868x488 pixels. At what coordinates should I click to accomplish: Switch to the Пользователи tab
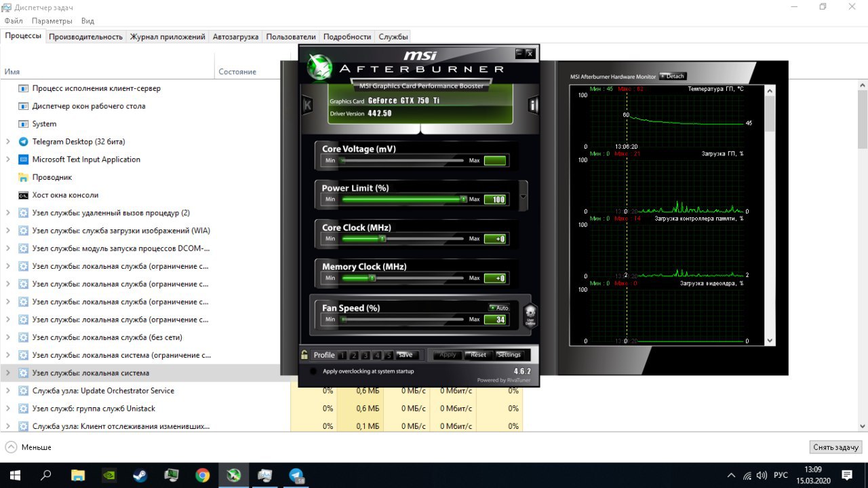(x=291, y=37)
